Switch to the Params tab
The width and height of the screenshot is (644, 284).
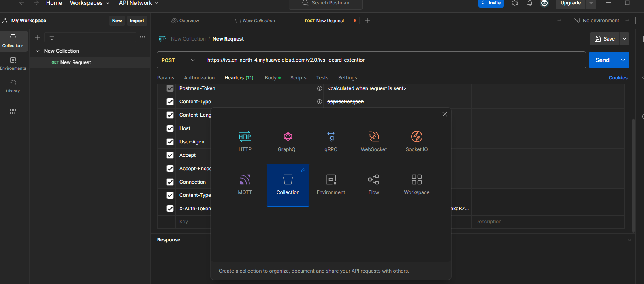[x=166, y=78]
